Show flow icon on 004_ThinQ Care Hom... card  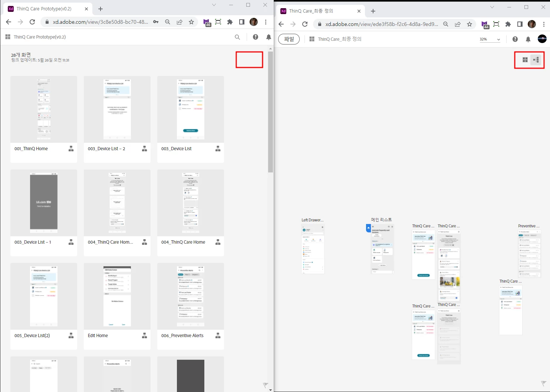[144, 242]
